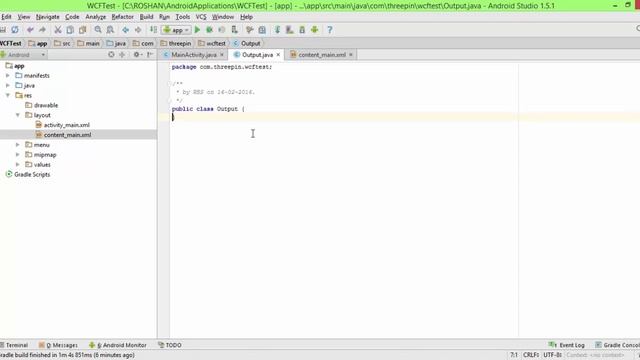Collapse the res folder

pos(8,95)
